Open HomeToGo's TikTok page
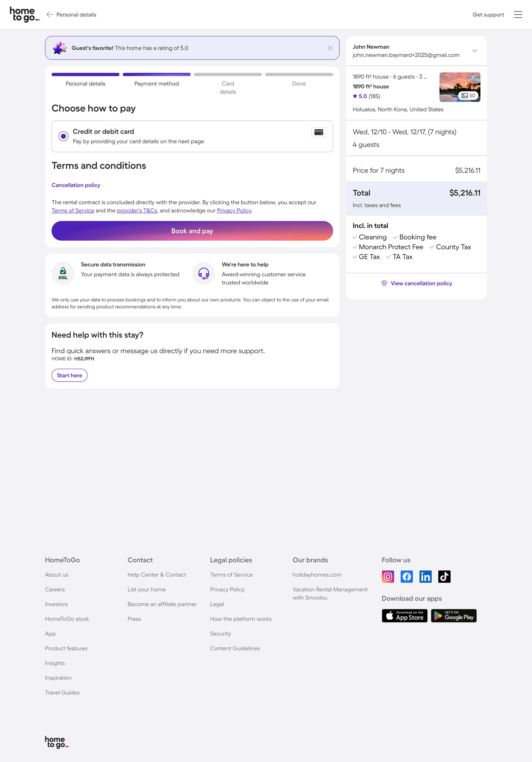This screenshot has height=762, width=532. [444, 576]
